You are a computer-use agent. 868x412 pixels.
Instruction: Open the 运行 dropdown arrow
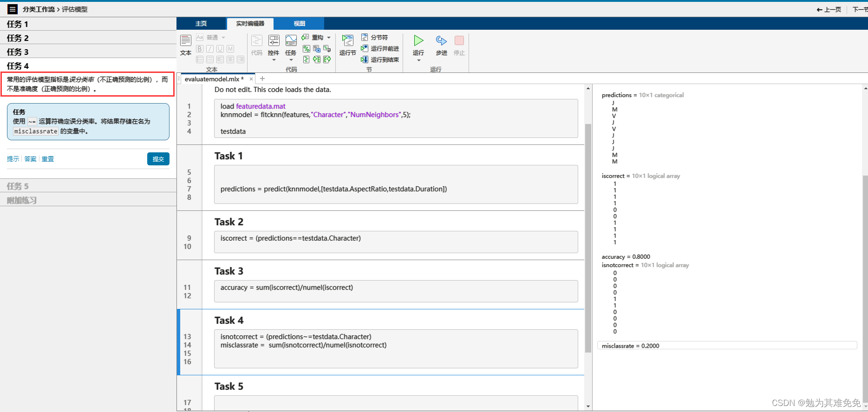tap(418, 60)
